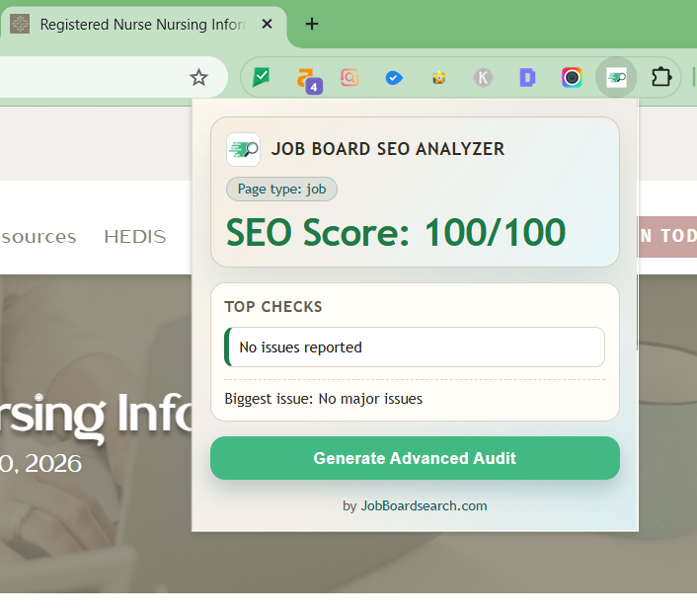Select the Registered Nurse Nursing Infor tab

tap(143, 25)
